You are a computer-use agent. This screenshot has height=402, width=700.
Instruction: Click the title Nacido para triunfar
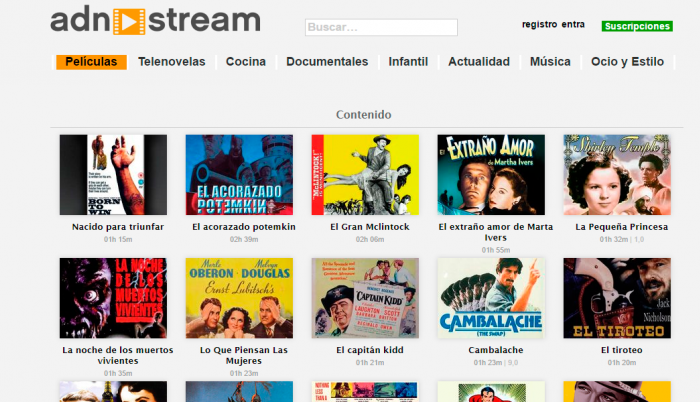pos(118,227)
